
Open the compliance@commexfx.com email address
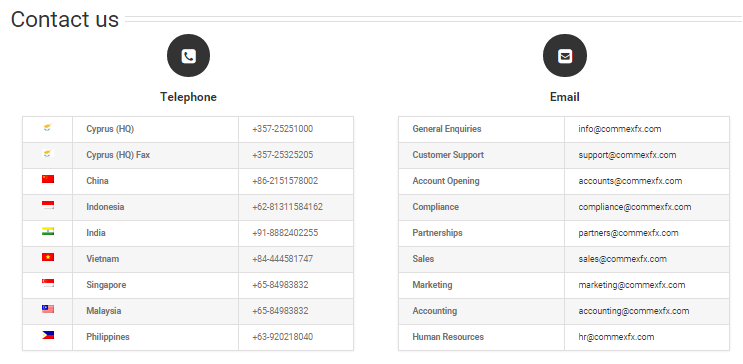[x=634, y=207]
